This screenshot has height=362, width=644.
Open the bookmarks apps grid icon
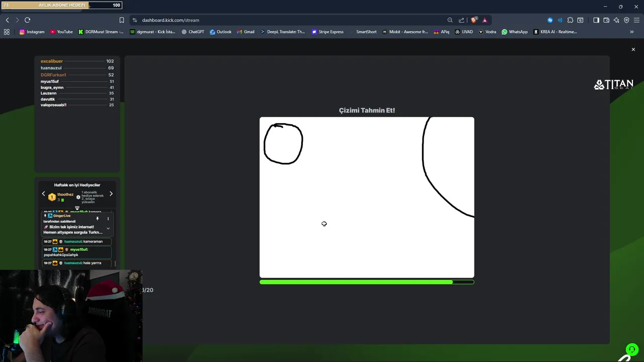(7, 32)
